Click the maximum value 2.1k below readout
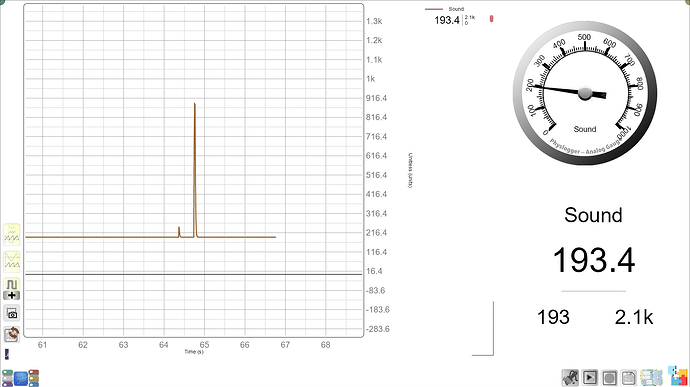The image size is (690, 387). pos(634,317)
